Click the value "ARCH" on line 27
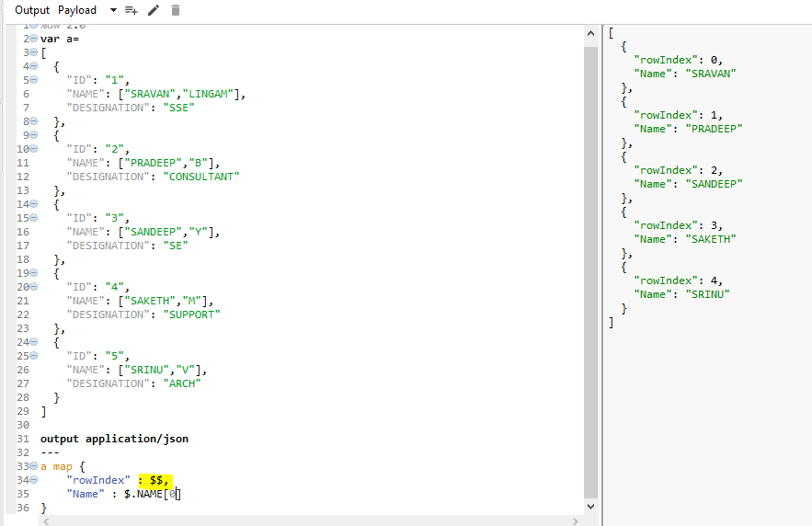This screenshot has height=526, width=812. [182, 383]
